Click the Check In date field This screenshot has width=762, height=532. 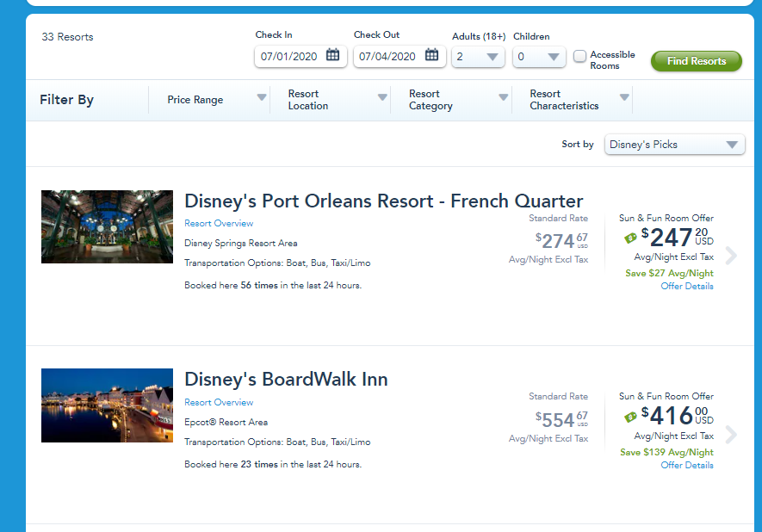[x=289, y=57]
